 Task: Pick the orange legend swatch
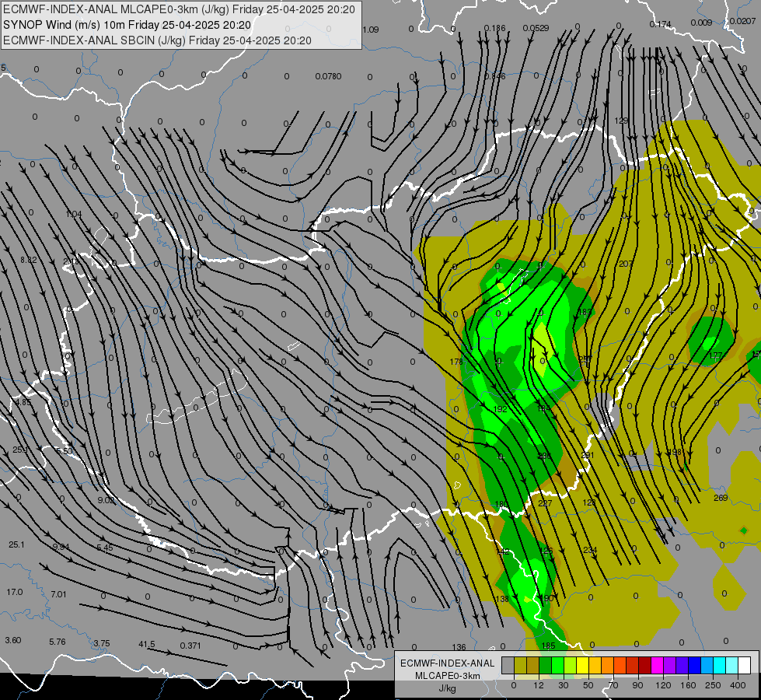tap(608, 665)
